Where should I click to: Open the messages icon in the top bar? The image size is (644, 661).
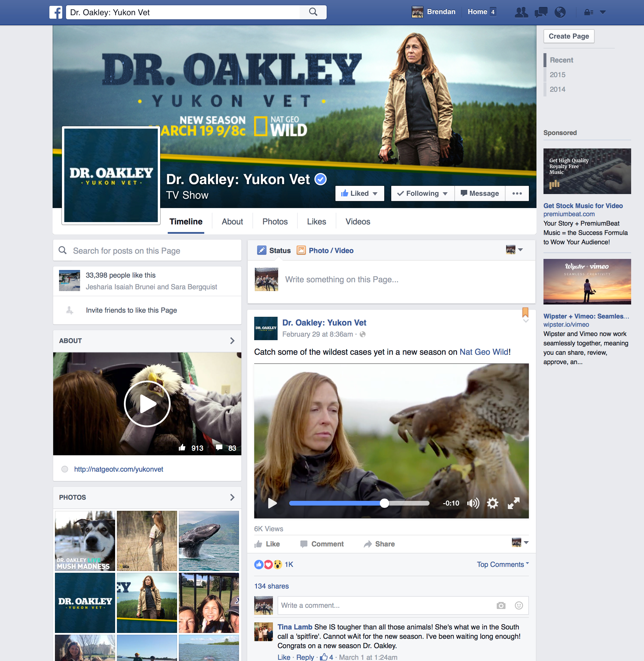[541, 12]
